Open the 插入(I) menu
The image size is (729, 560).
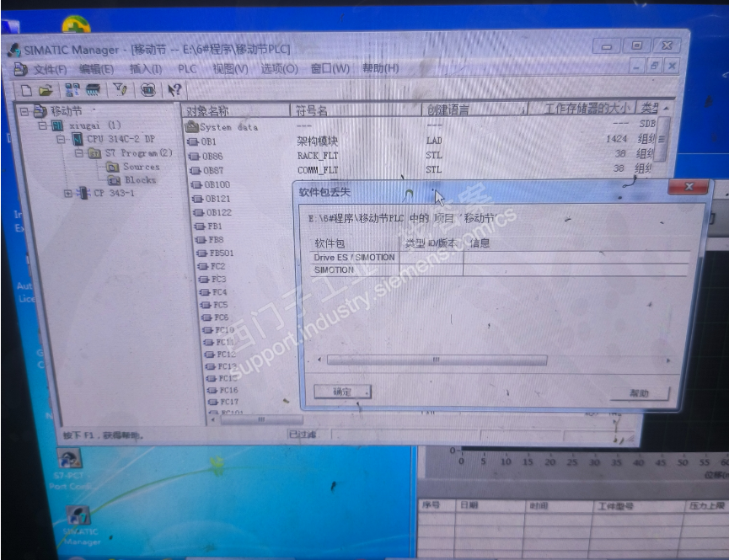coord(146,69)
